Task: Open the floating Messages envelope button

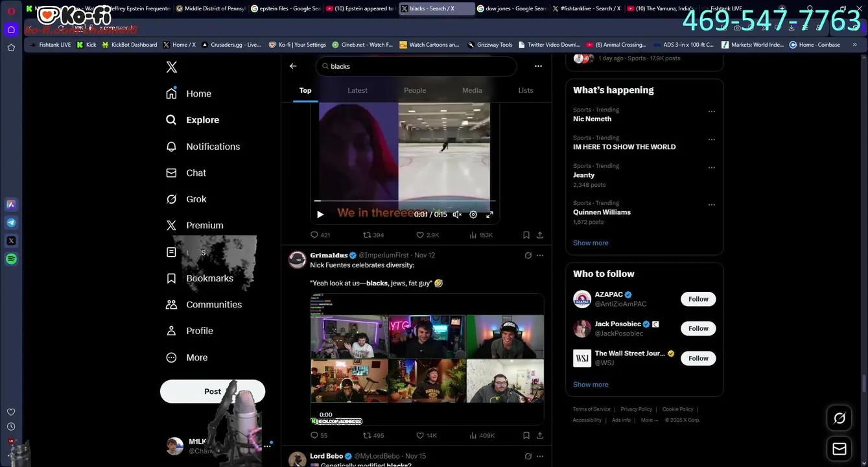Action: (839, 449)
